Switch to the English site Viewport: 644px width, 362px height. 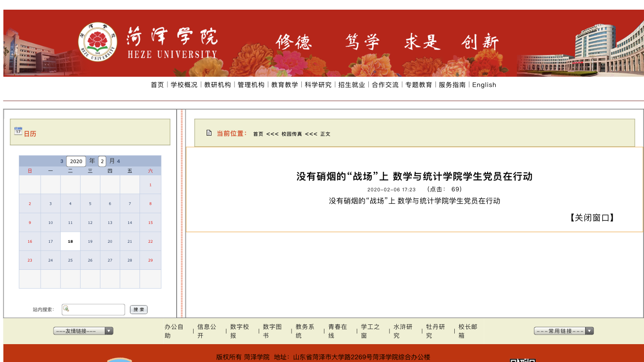pos(484,85)
